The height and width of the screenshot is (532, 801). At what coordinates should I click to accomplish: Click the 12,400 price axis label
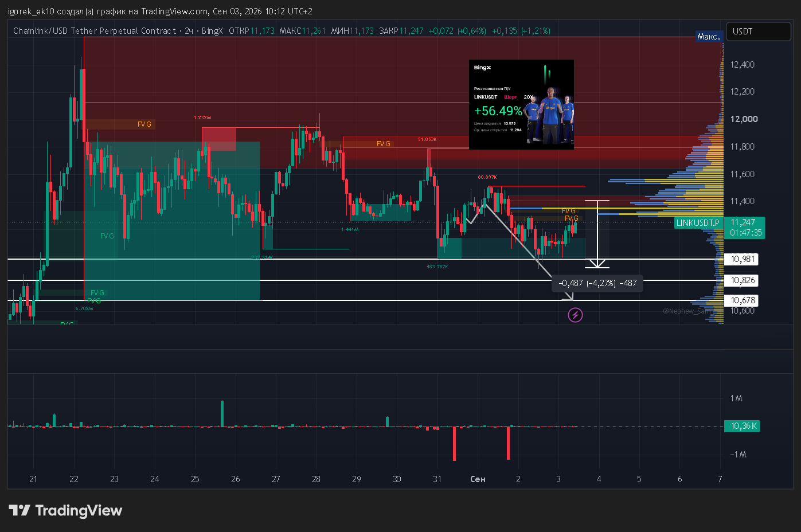(743, 65)
